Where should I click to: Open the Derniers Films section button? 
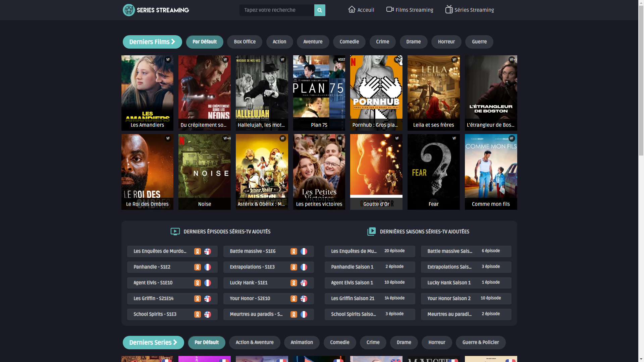pyautogui.click(x=152, y=42)
